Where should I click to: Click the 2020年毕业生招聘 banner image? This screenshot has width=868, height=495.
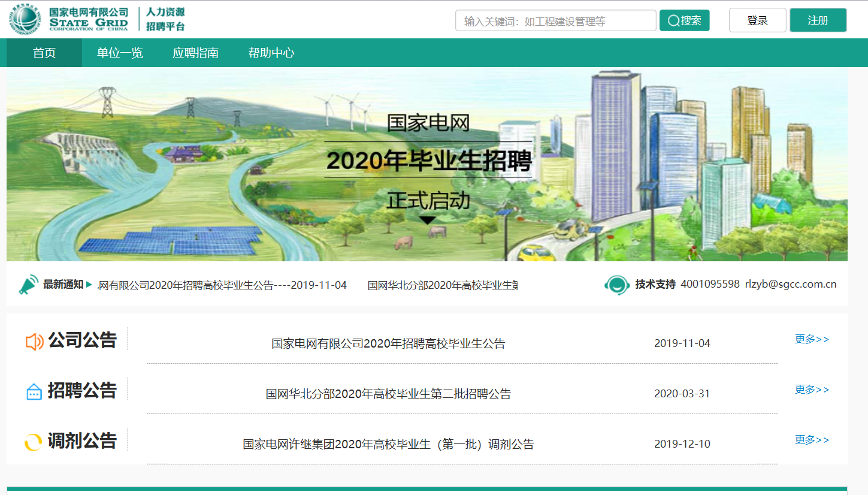coord(427,164)
